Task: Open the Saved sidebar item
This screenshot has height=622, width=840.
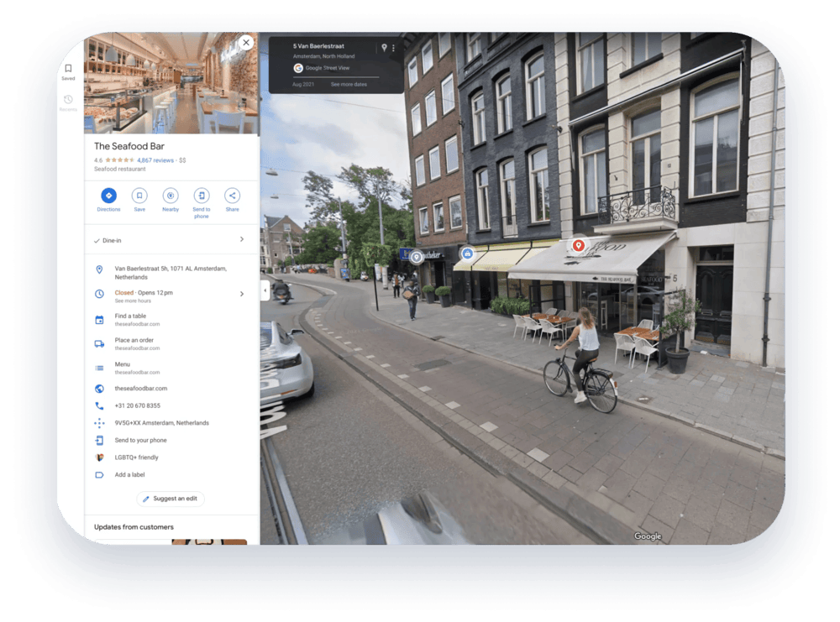Action: [68, 71]
